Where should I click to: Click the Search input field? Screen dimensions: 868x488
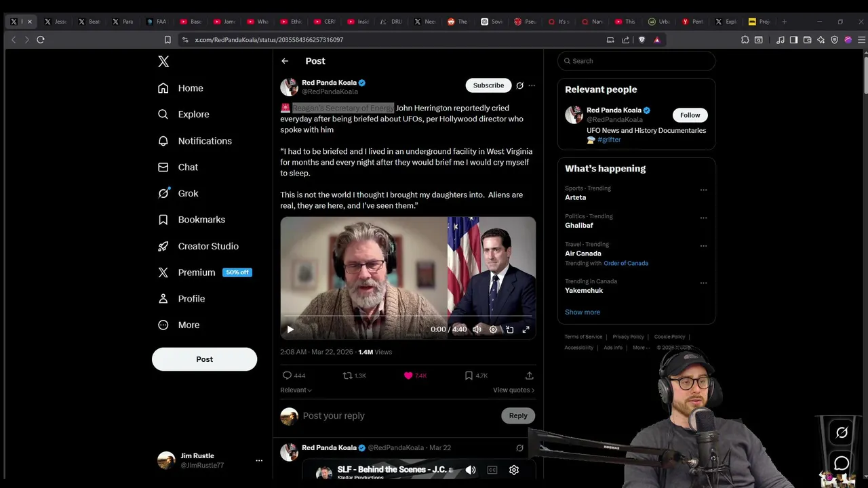[x=636, y=61]
